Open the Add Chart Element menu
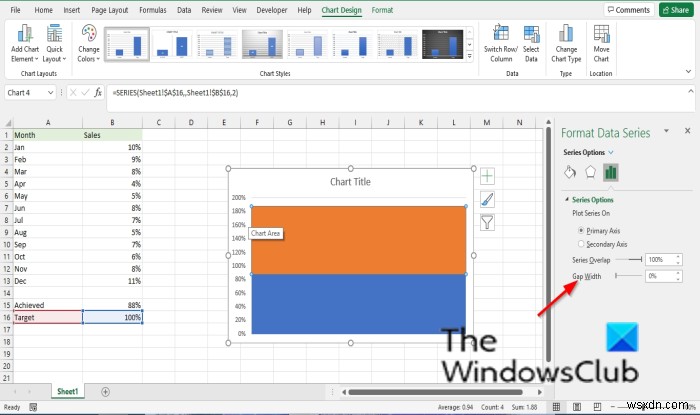This screenshot has height=415, width=700. pyautogui.click(x=25, y=44)
